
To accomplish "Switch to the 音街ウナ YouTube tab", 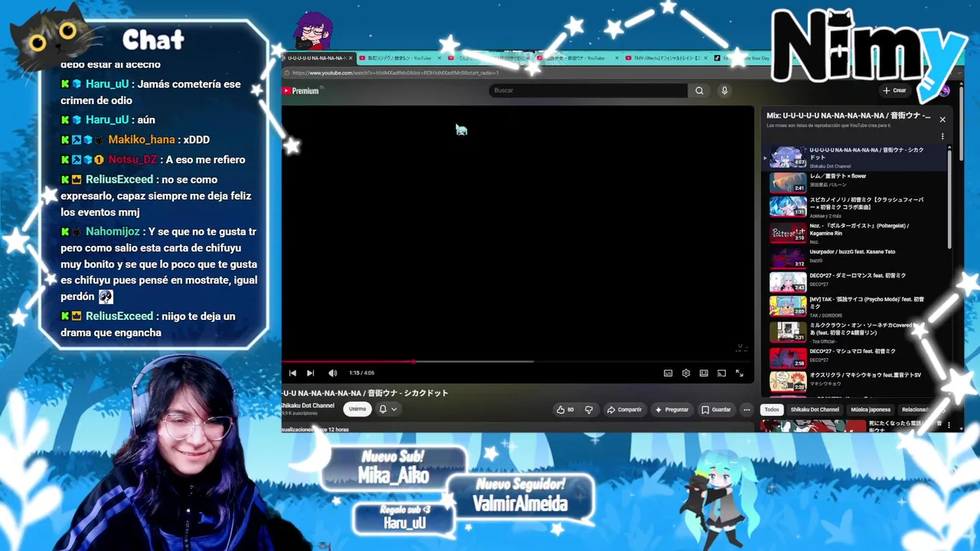I will pyautogui.click(x=580, y=58).
